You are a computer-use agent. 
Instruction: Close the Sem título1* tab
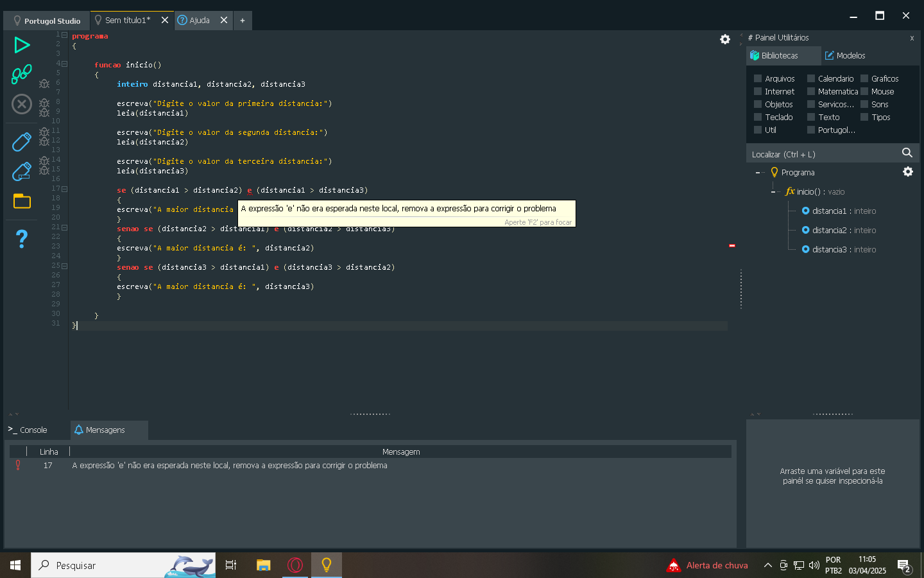coord(165,20)
